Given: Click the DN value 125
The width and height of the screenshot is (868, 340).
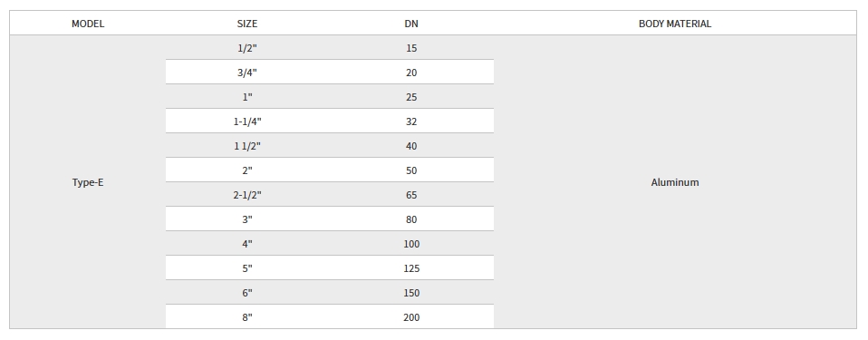Looking at the screenshot, I should [410, 268].
